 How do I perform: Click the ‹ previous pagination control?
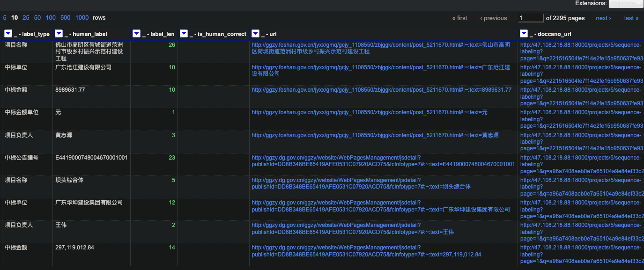(x=493, y=18)
